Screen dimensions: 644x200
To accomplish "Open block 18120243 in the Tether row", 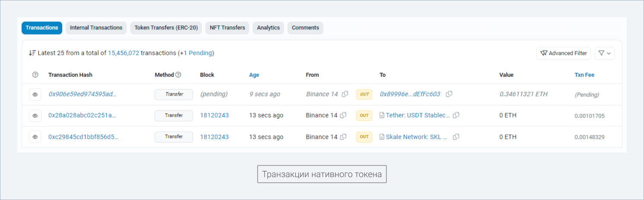I will click(214, 115).
